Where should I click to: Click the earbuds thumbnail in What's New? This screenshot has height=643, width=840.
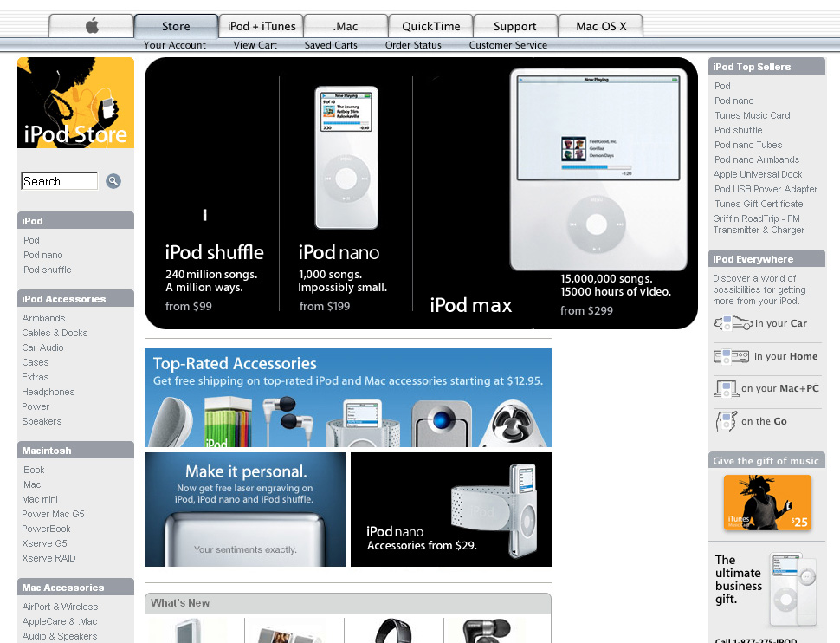click(x=485, y=631)
